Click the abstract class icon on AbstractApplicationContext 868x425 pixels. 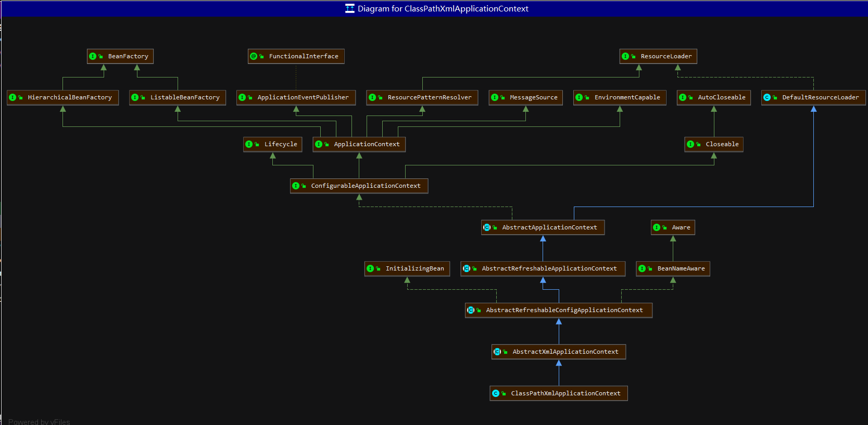coord(487,227)
